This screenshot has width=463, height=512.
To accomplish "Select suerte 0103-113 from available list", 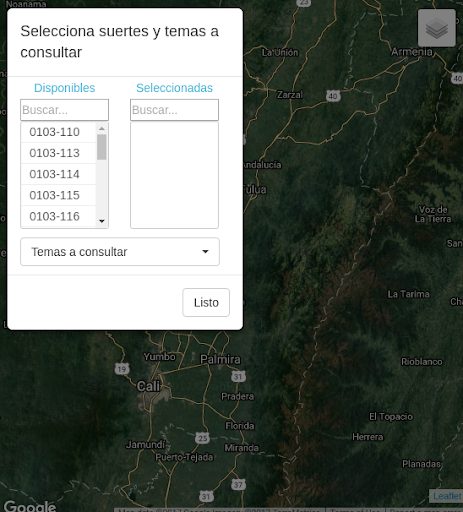I will (58, 153).
